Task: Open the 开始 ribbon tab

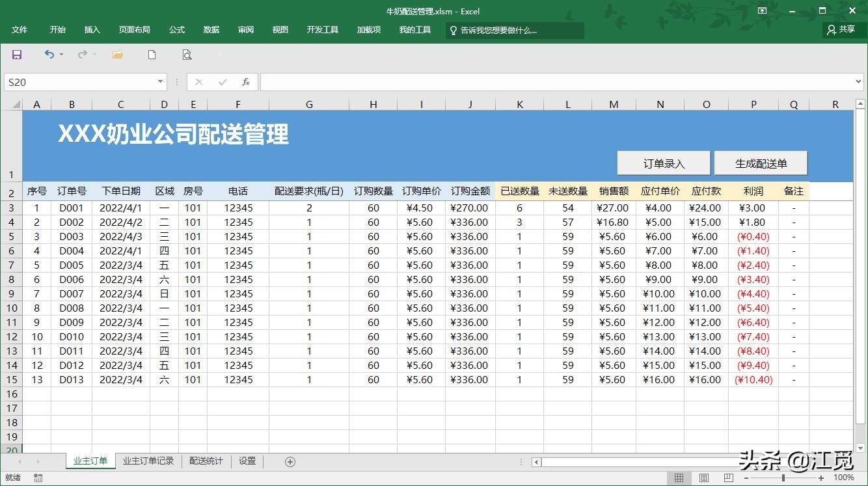Action: point(57,30)
